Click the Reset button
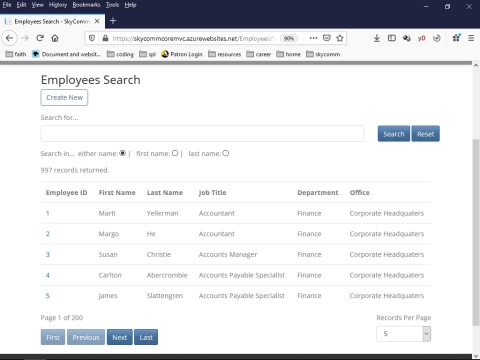 click(x=426, y=134)
